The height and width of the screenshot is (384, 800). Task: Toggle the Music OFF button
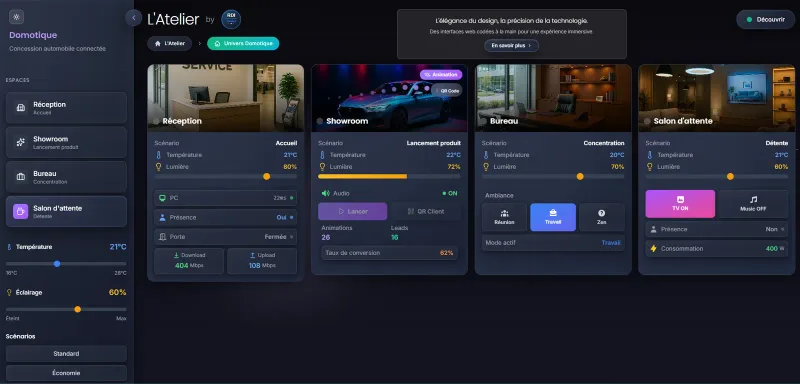tap(753, 204)
